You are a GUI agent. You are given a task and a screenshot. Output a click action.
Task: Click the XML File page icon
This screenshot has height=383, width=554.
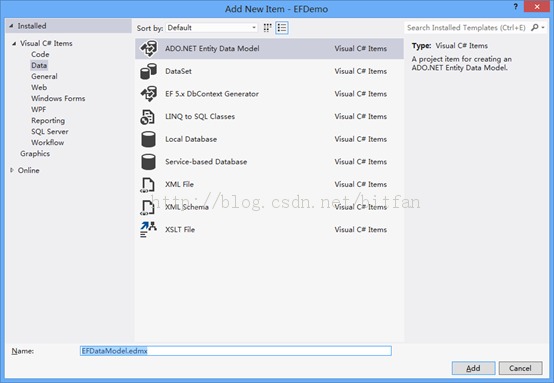pyautogui.click(x=148, y=185)
